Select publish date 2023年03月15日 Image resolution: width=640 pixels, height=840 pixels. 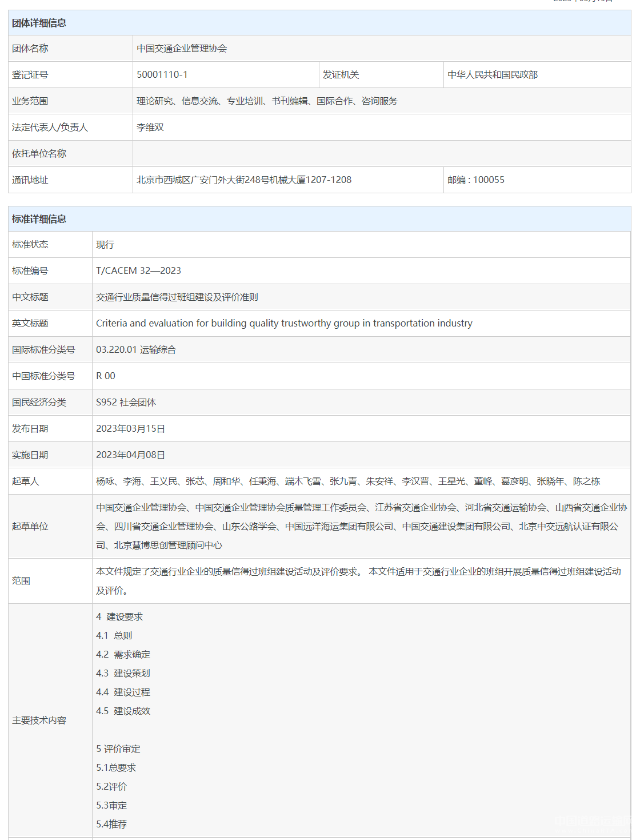pyautogui.click(x=131, y=429)
